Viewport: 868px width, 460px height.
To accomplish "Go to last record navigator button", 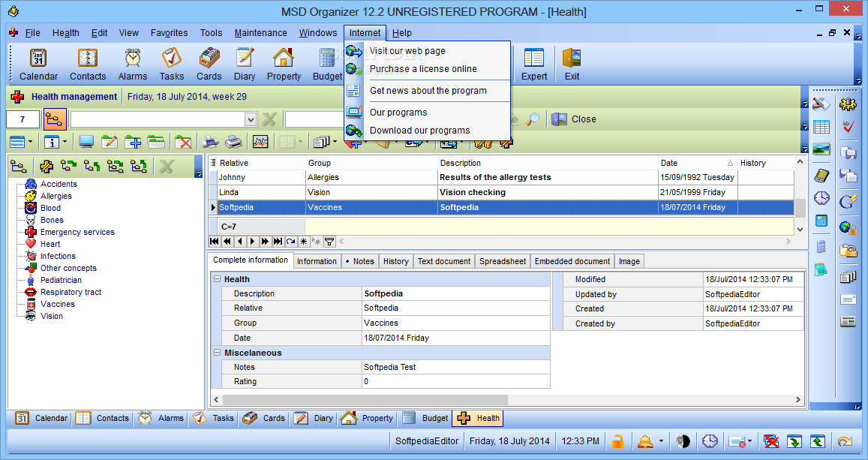I will click(x=278, y=242).
